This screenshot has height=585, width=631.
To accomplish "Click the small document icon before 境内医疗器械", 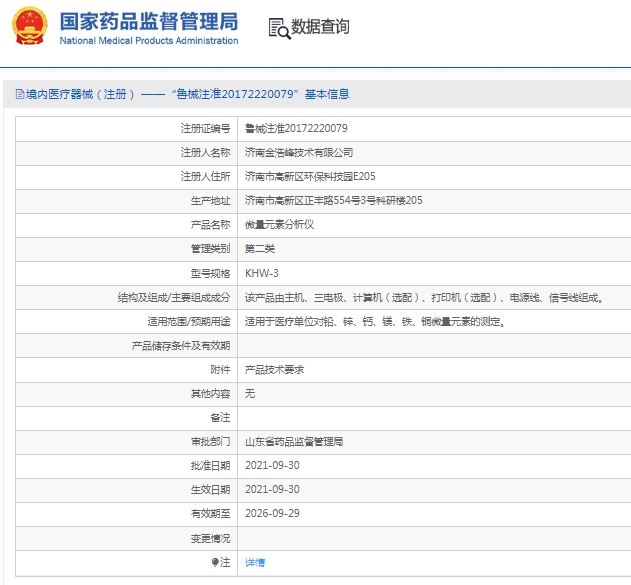I will click(20, 94).
